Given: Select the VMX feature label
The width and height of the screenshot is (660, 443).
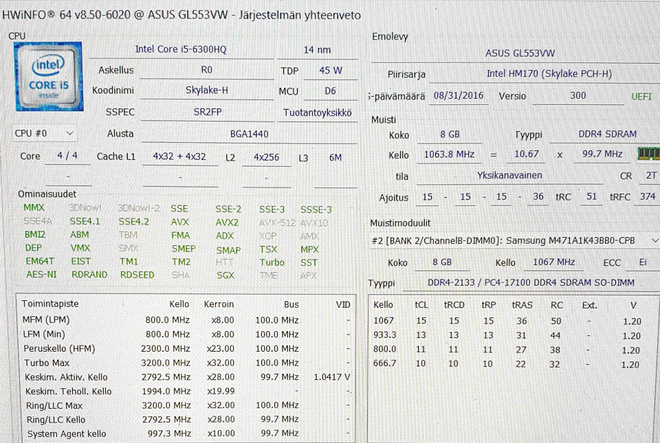Looking at the screenshot, I should [80, 248].
